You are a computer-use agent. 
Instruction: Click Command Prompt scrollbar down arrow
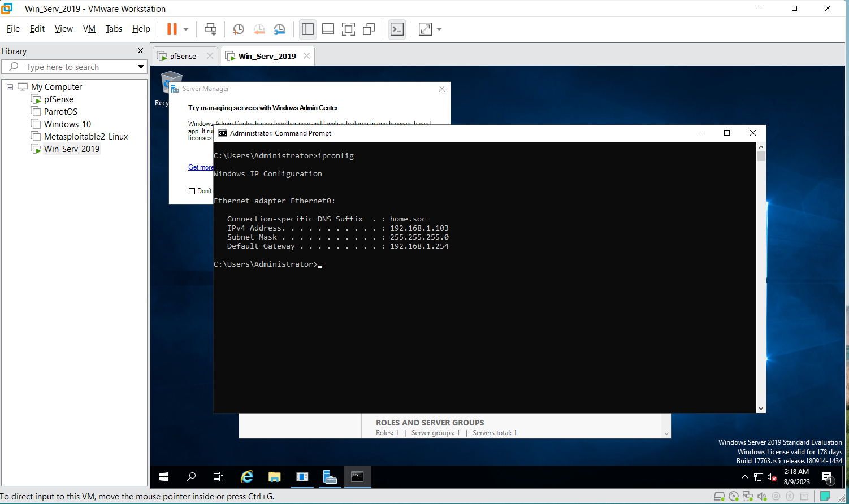[x=761, y=409]
